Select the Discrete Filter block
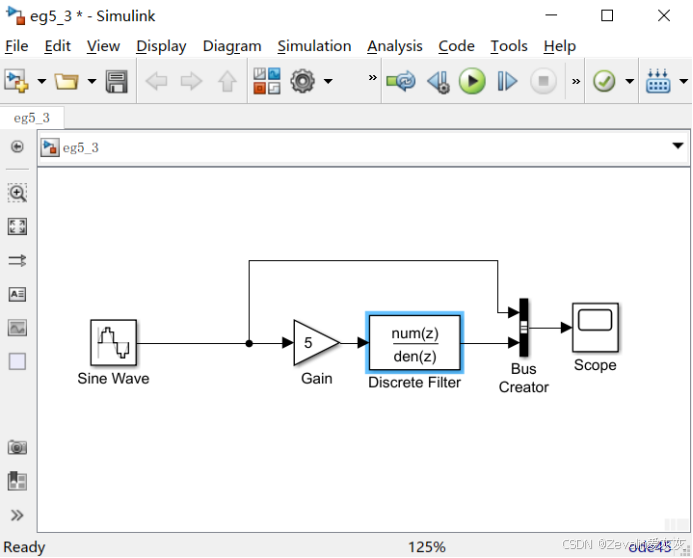Screen dimensions: 693x558 pos(415,343)
